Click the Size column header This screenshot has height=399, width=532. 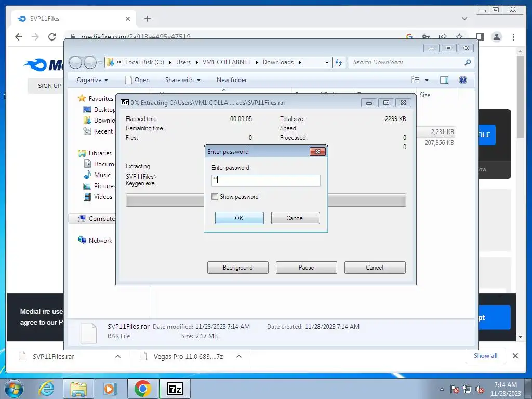coord(425,96)
